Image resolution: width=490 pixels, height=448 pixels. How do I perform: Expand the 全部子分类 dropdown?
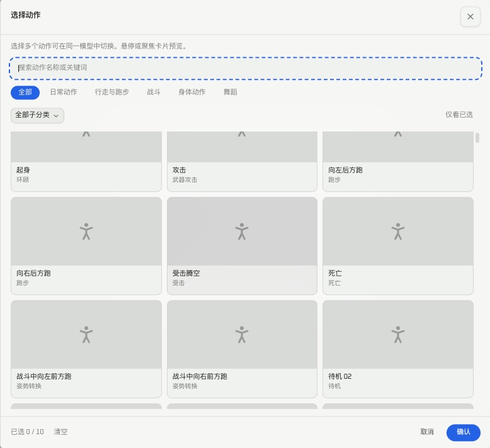point(37,115)
